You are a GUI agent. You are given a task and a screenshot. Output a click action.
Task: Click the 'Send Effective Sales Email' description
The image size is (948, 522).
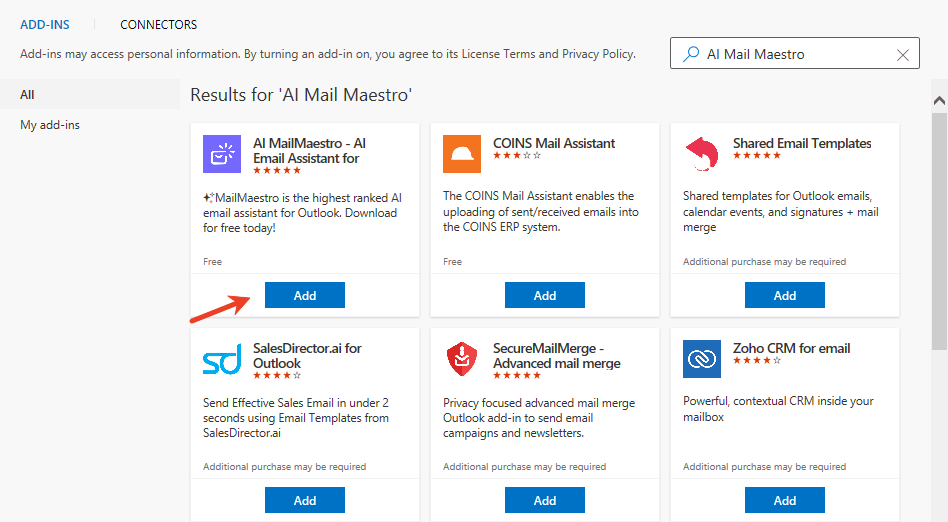pos(296,418)
